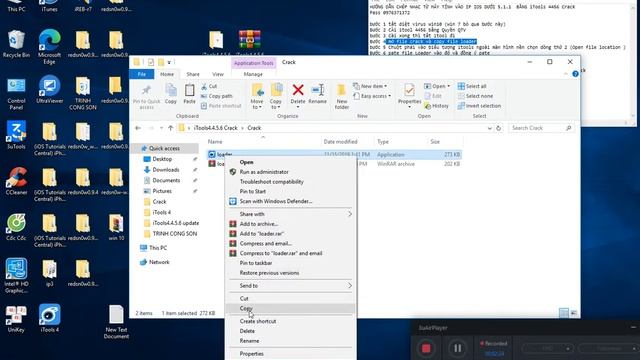Open the Control Panel desktop shortcut
Image resolution: width=640 pixels, height=360 pixels.
(x=16, y=93)
